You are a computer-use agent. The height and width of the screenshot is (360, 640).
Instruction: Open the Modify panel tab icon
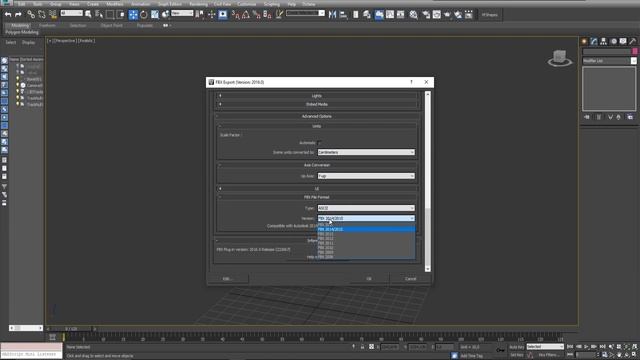[594, 41]
